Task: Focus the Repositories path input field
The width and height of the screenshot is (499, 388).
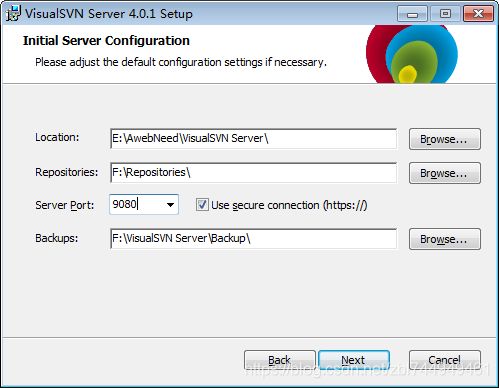Action: [253, 173]
